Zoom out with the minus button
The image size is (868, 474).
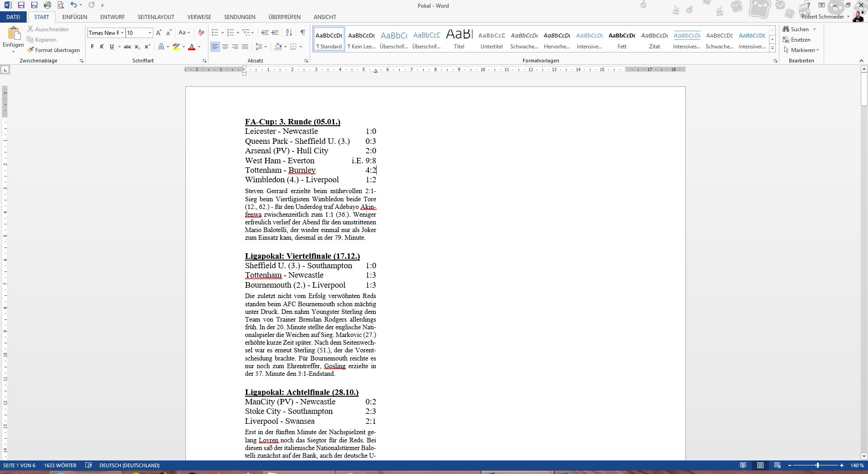(x=790, y=465)
